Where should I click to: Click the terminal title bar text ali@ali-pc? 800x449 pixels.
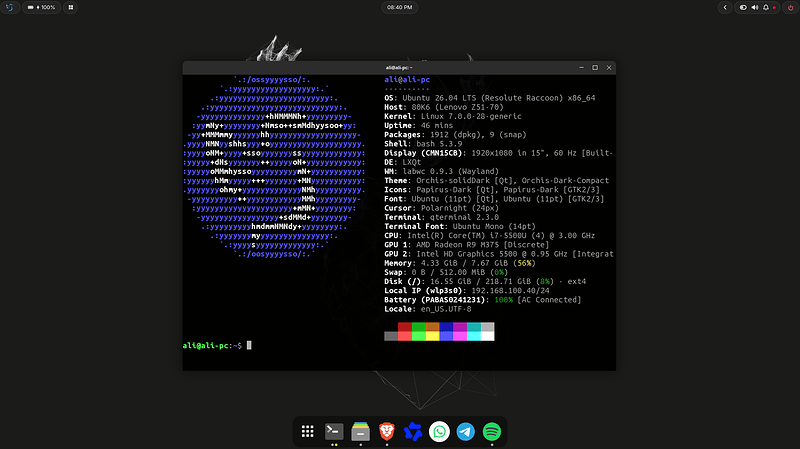coord(399,67)
